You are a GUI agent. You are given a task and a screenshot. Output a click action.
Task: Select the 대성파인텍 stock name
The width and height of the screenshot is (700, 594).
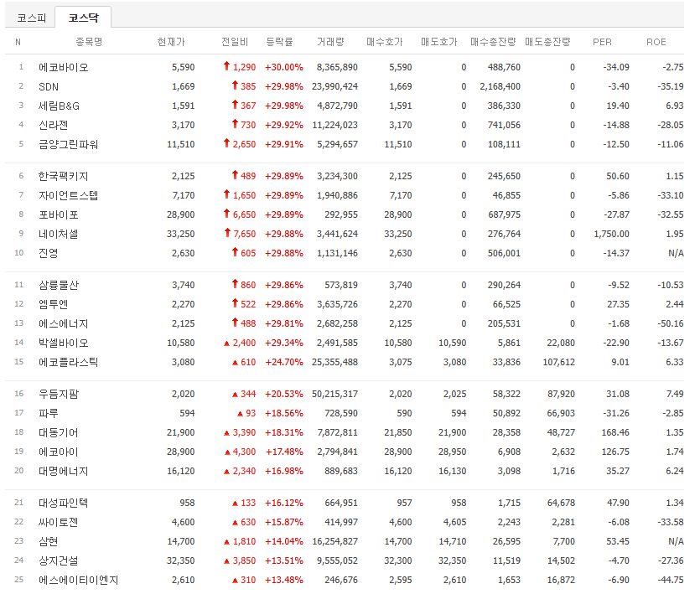[64, 503]
